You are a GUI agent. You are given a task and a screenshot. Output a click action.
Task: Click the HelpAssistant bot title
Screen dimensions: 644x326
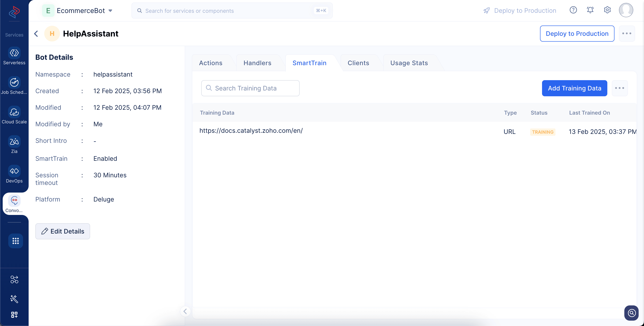point(91,34)
